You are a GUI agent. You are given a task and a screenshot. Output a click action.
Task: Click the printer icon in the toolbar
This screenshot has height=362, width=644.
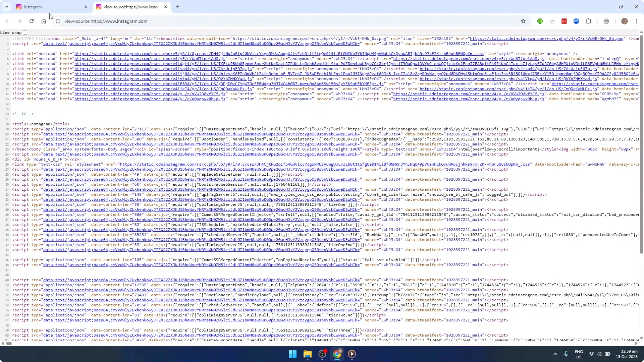pyautogui.click(x=606, y=21)
